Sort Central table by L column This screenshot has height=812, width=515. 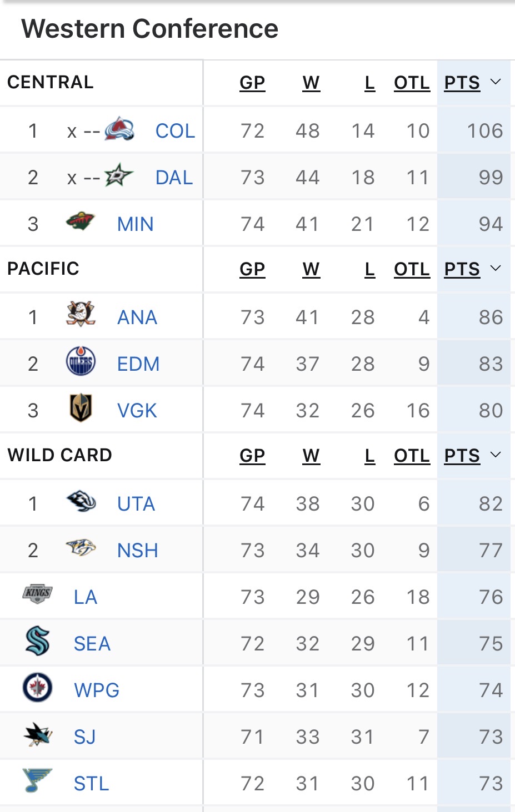pos(369,83)
